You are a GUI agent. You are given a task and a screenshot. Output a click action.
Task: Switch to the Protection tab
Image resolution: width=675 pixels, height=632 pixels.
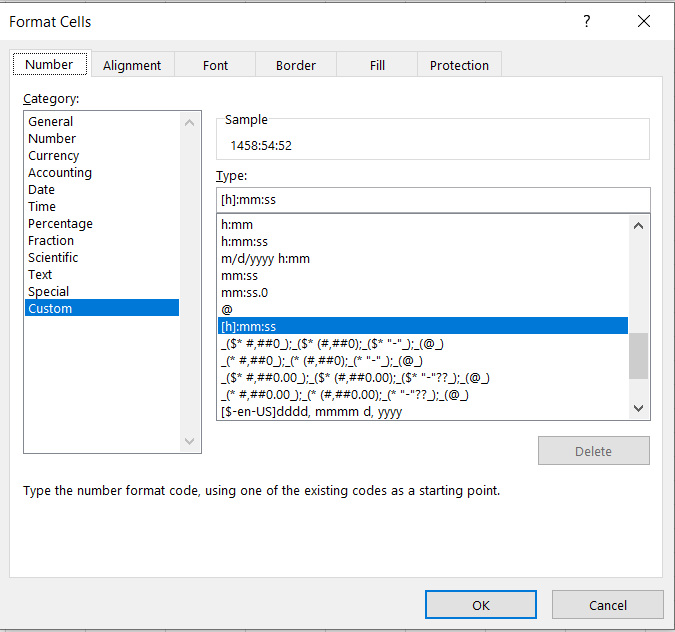coord(459,65)
